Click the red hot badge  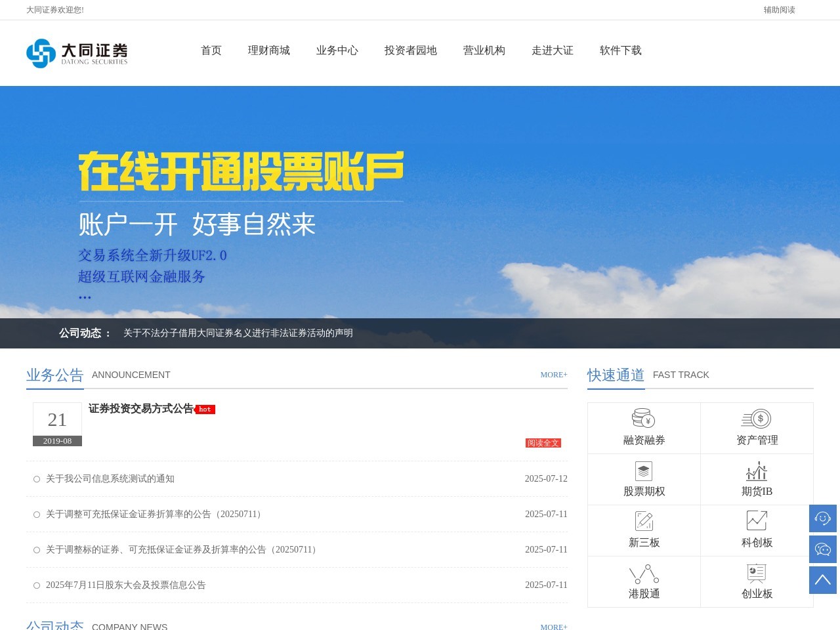(205, 409)
